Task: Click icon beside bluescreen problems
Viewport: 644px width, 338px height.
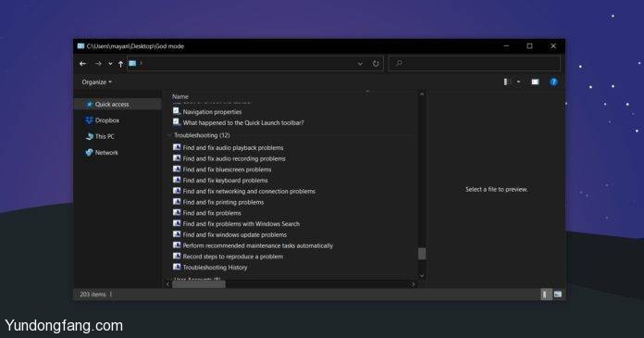Action: 177,169
